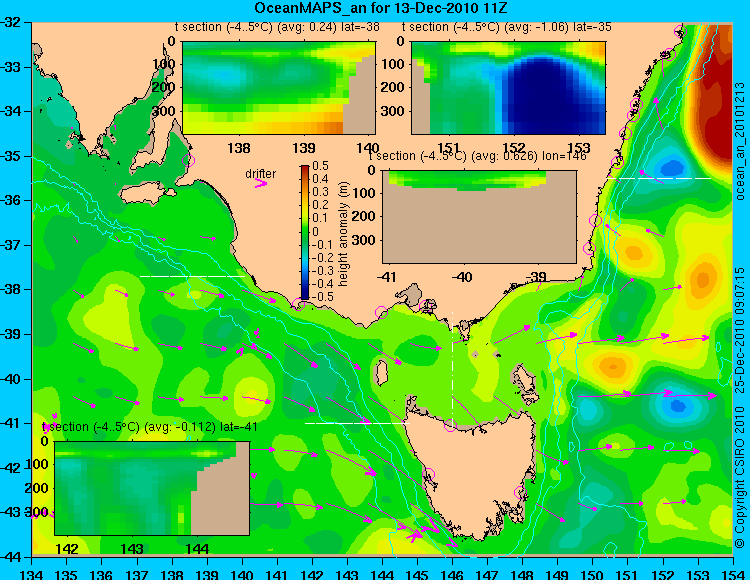Viewport: 750px width, 580px height.
Task: Click the '143' label of the lat=-41 inset
Action: (x=132, y=548)
